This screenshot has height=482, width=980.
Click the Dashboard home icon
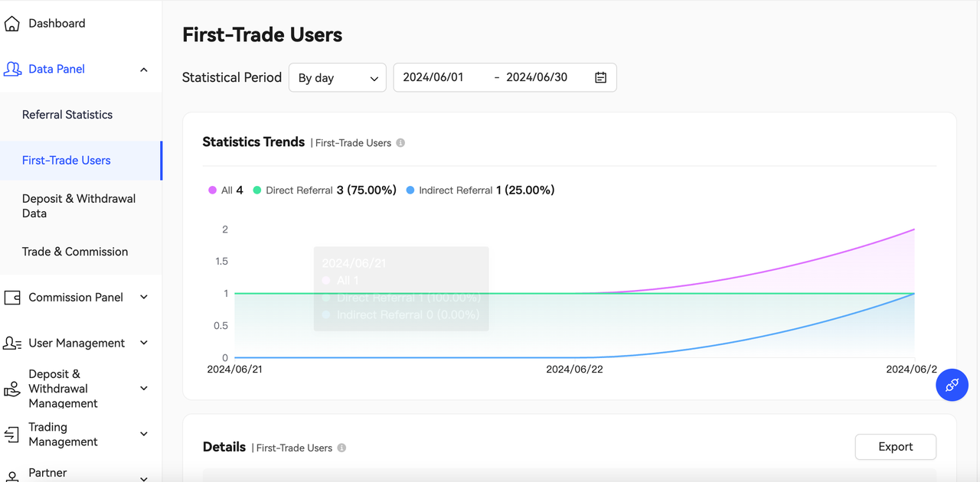11,24
